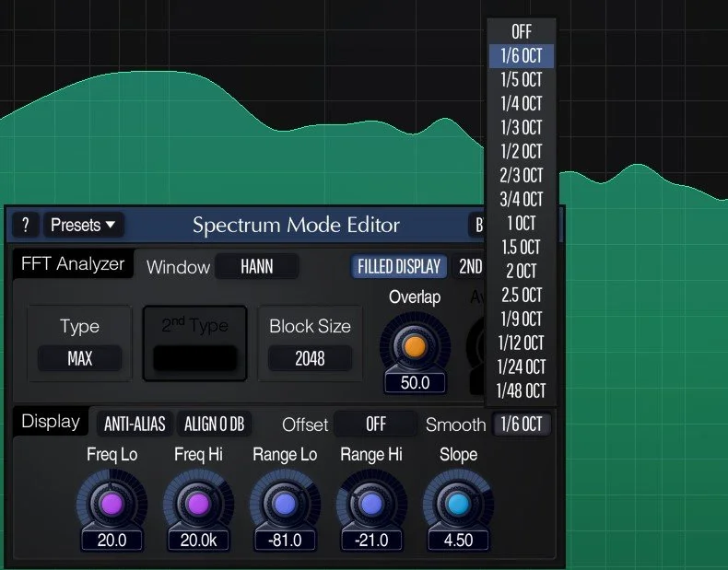Choose 1/4 OCT smoothing option
Viewport: 728px width, 570px height.
tap(522, 103)
